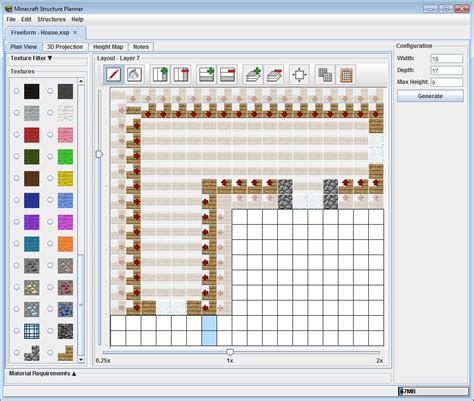The width and height of the screenshot is (474, 401).
Task: Select radio button for red wool
Action: point(17,135)
